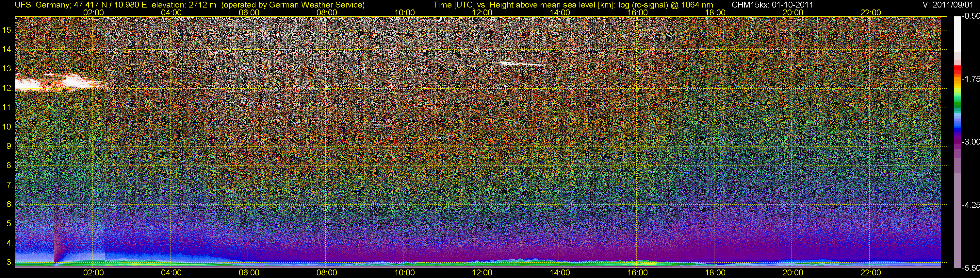
Task: Click the "elevation: 2712 m" text
Action: pos(185,5)
